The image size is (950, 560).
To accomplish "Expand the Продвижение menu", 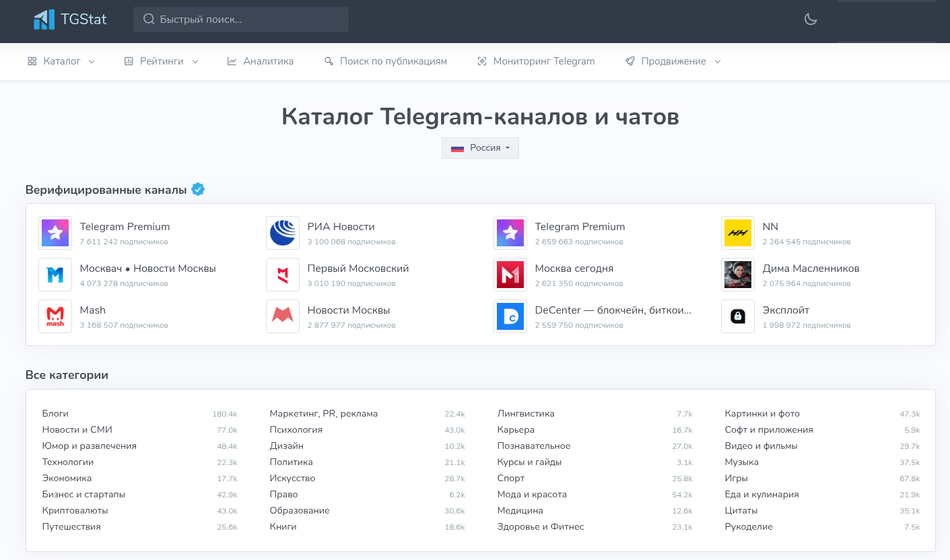I will point(673,61).
